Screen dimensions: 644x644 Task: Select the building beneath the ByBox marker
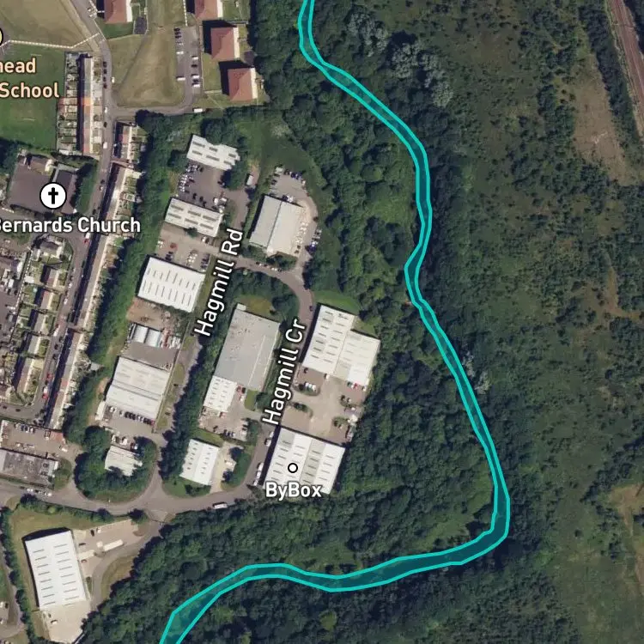click(304, 461)
